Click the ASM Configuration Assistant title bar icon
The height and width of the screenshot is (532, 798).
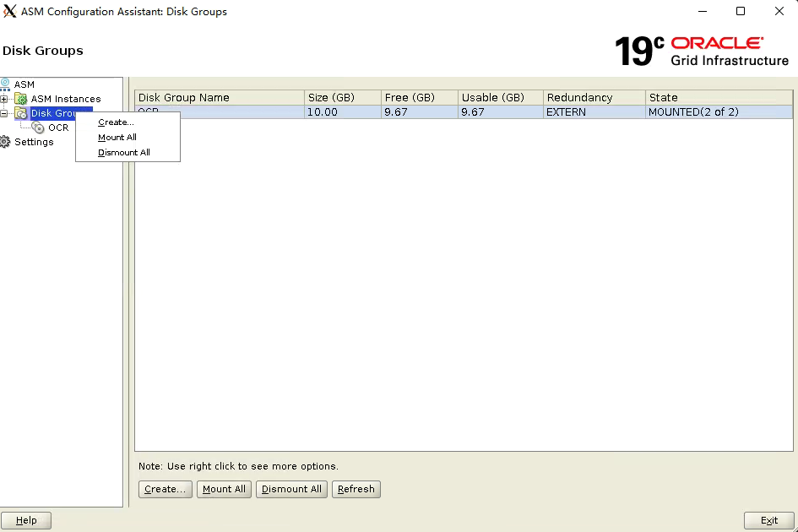pyautogui.click(x=9, y=11)
